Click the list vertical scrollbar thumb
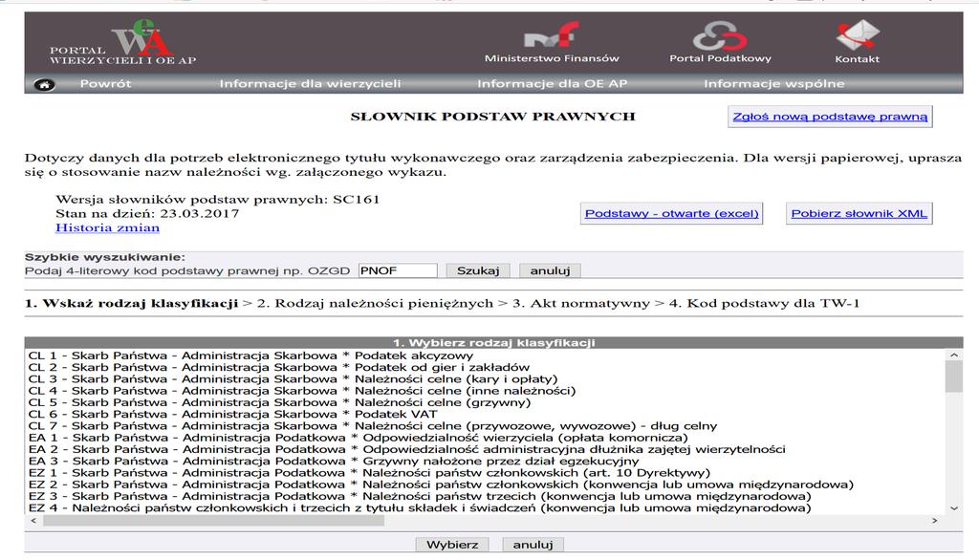Screen dimensions: 979x560 pyautogui.click(x=954, y=377)
